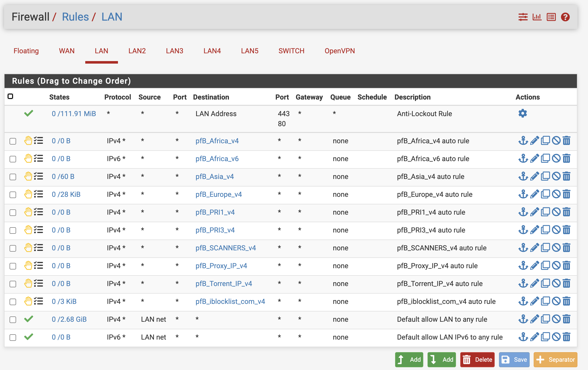Open the pfB_PRI1_v4 alias link
The width and height of the screenshot is (588, 370).
[x=215, y=212]
